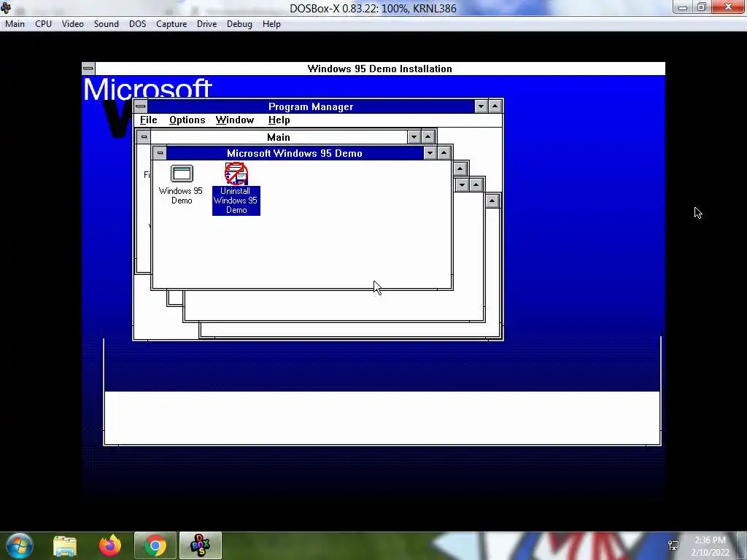Open DOSBox-X Help menu
This screenshot has height=560, width=747.
click(271, 24)
